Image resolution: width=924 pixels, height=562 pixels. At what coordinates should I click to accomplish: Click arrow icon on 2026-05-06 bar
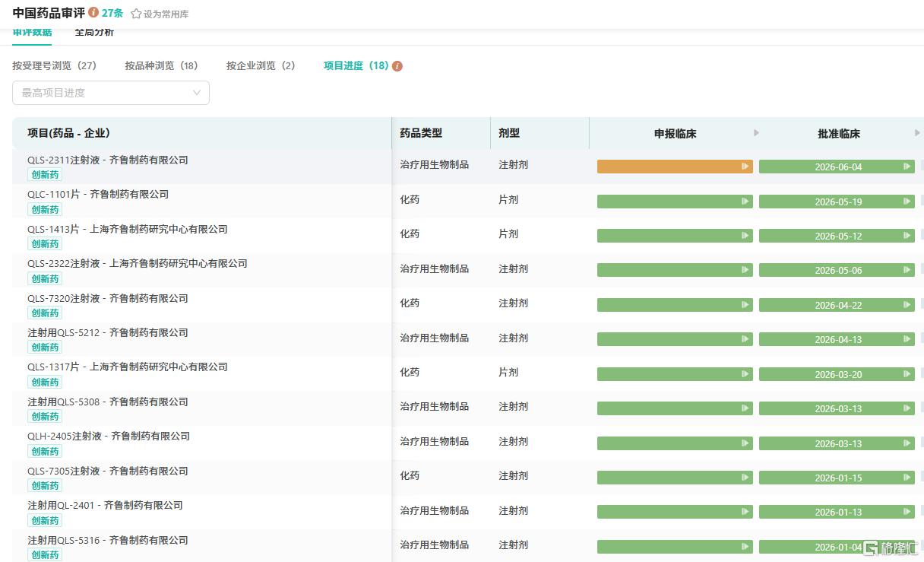coord(907,270)
